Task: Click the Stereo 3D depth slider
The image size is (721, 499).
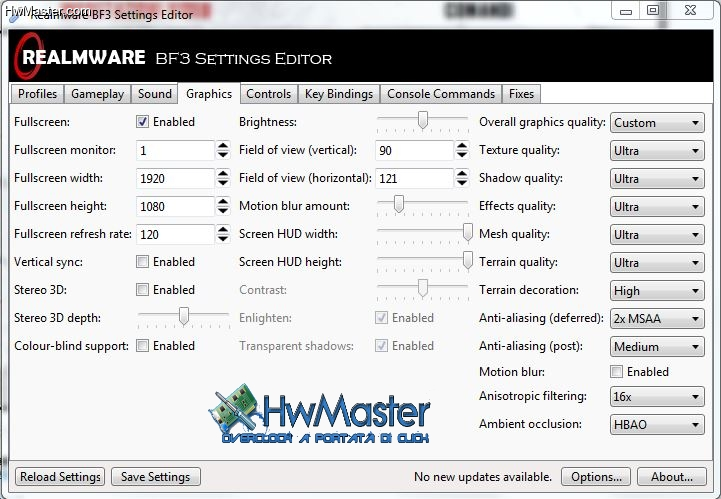Action: (184, 317)
